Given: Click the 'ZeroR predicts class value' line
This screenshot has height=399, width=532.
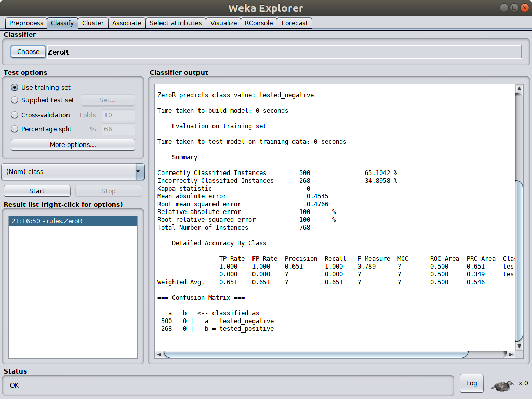Looking at the screenshot, I should 235,95.
